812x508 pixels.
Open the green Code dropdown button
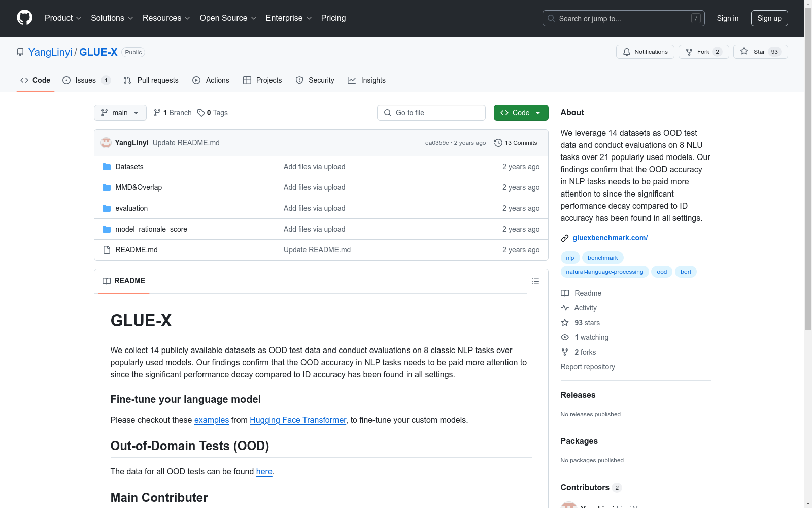point(521,113)
